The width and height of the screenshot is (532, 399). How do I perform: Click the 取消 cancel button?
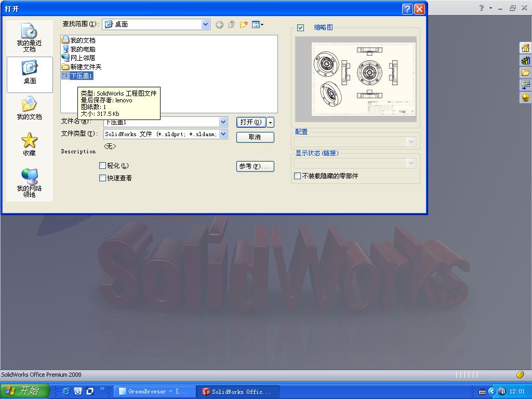[x=255, y=137]
